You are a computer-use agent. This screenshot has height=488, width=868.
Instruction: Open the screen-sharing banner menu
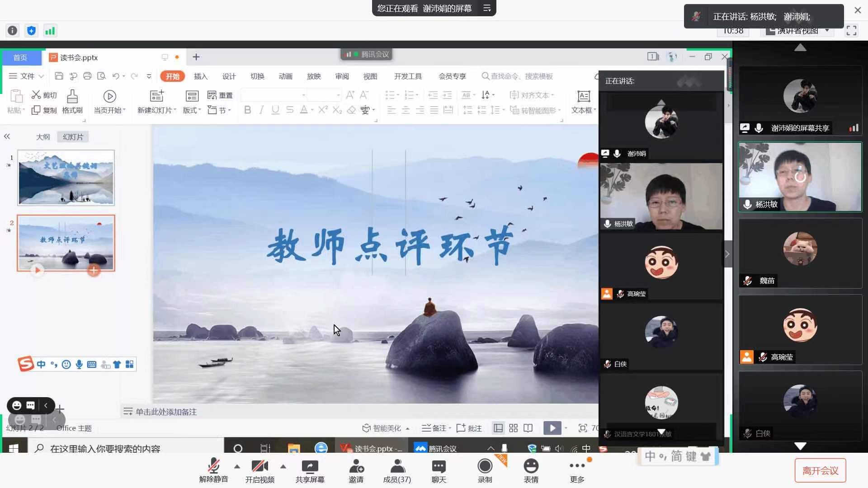point(487,8)
